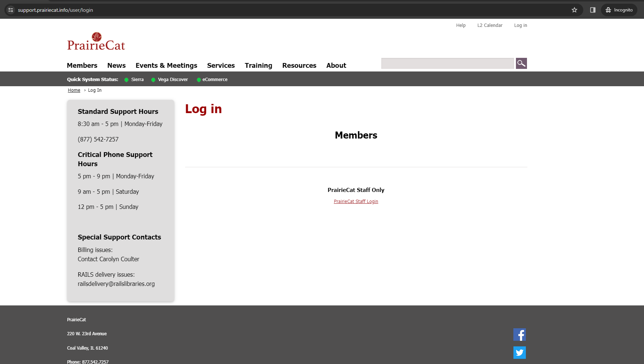Click the Sierra status label
The height and width of the screenshot is (364, 644).
pyautogui.click(x=137, y=80)
